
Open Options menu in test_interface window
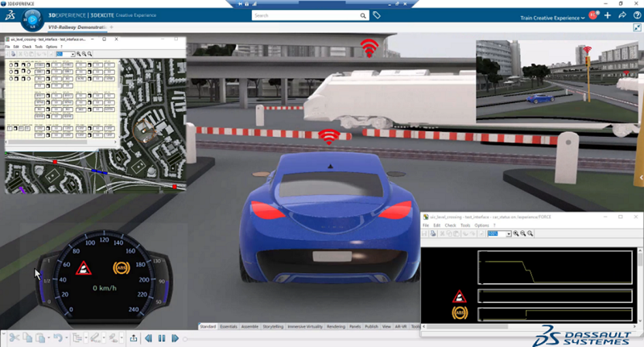(x=52, y=47)
